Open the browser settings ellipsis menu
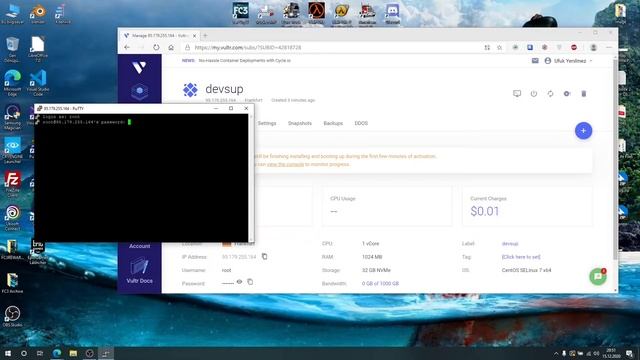The width and height of the screenshot is (640, 360). 609,47
